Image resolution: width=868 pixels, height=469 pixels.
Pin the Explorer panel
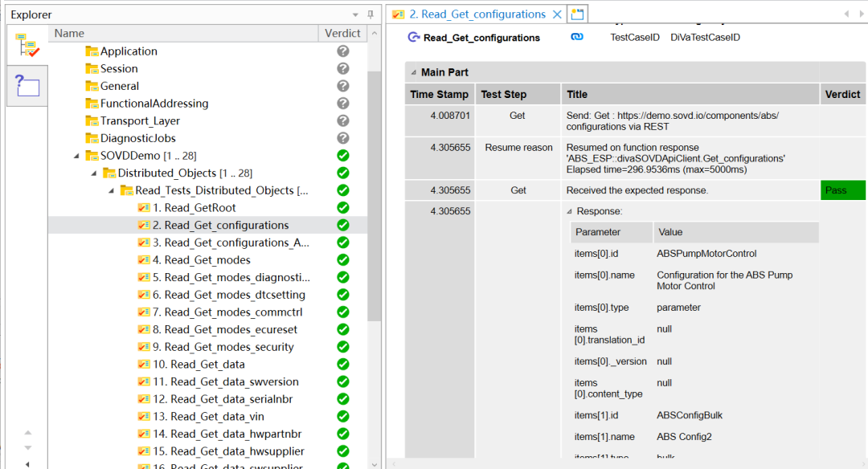(371, 14)
